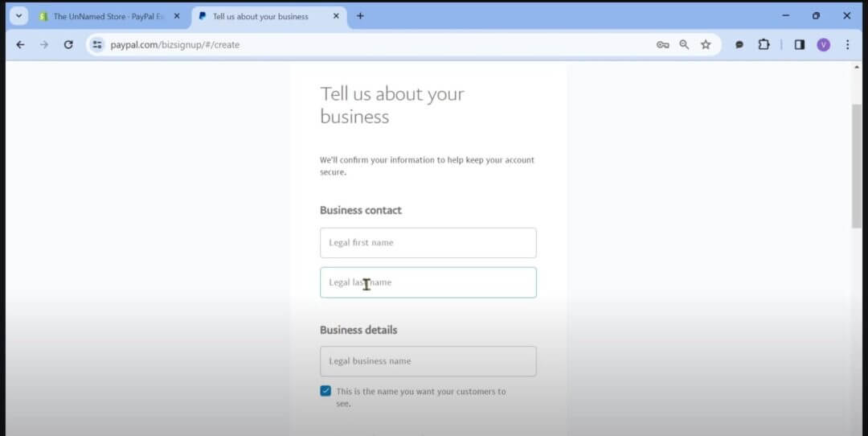Click the Business contact heading
The image size is (868, 436).
pos(361,211)
